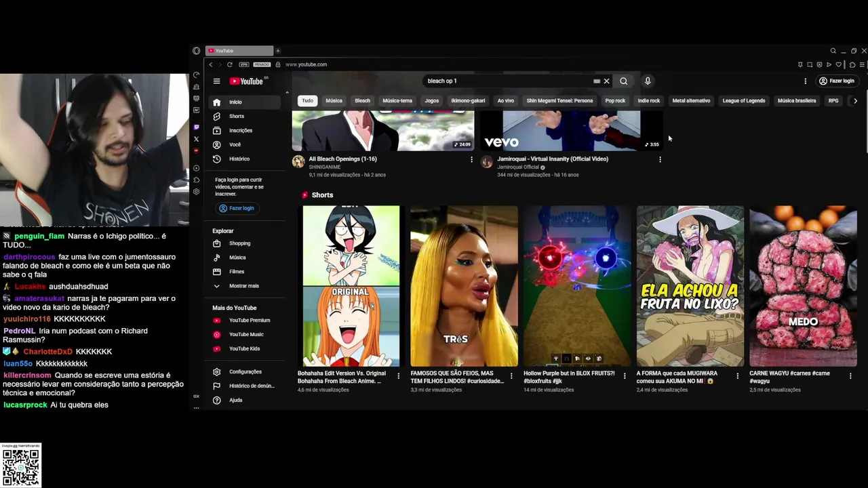Submit search with the magnifier button
868x488 pixels.
point(624,81)
